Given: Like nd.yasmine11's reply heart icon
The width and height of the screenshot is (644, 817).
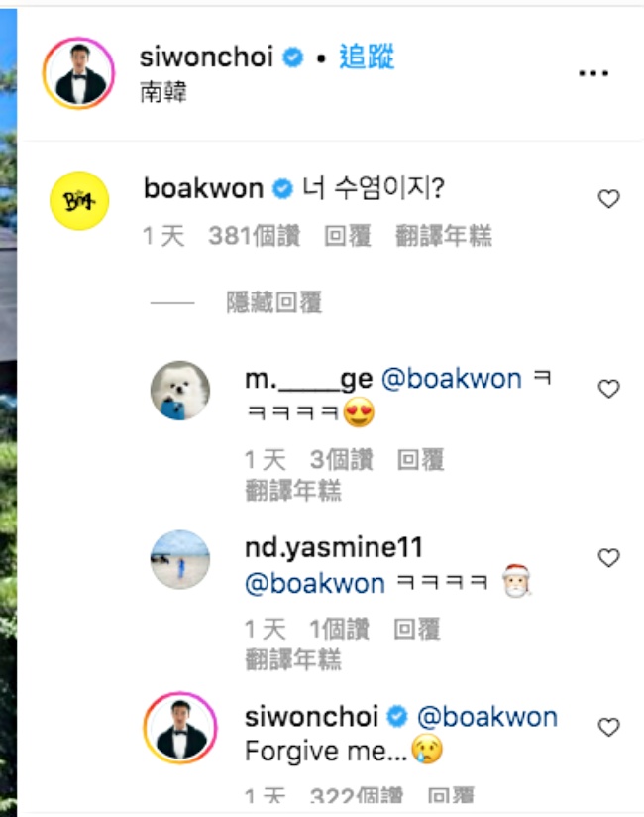Looking at the screenshot, I should [608, 558].
